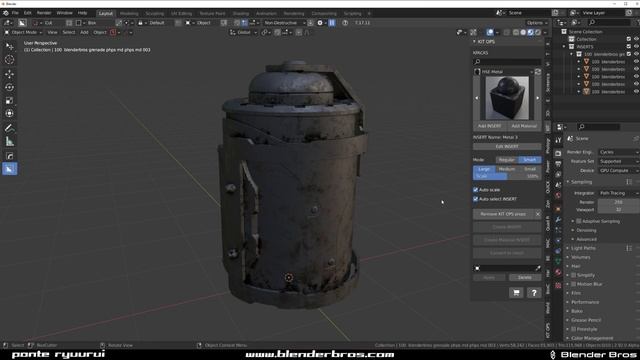Screen dimensions: 640x360
Task: Switch to the Modeling workspace tab
Action: [129, 13]
